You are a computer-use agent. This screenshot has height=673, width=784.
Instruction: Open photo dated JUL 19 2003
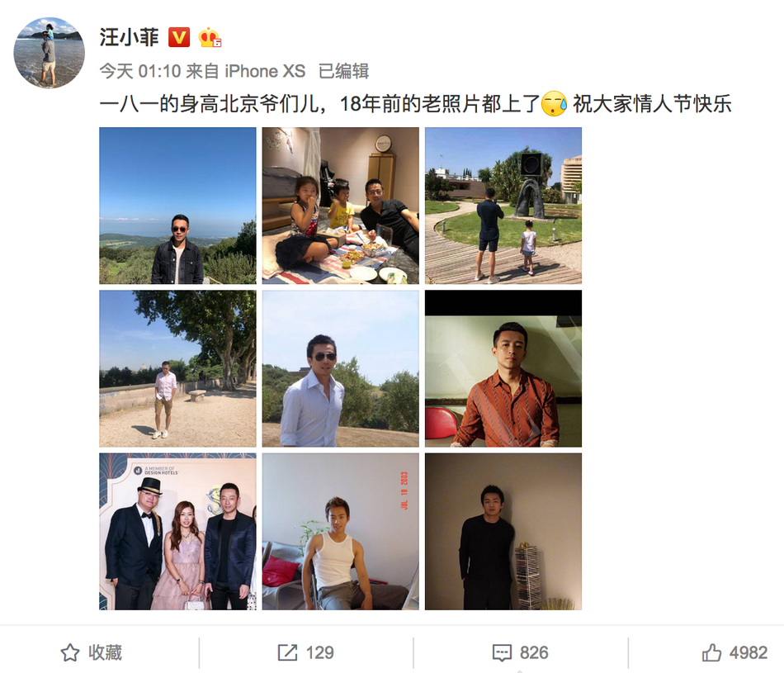pyautogui.click(x=341, y=532)
